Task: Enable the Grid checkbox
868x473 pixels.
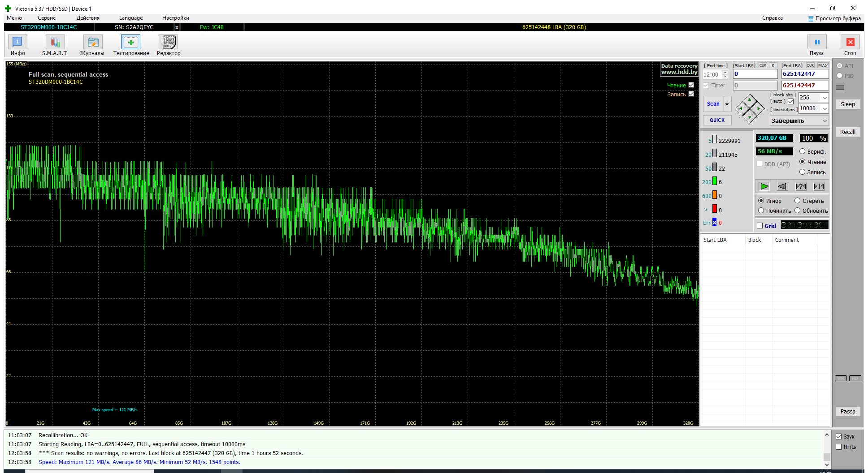Action: click(x=759, y=226)
